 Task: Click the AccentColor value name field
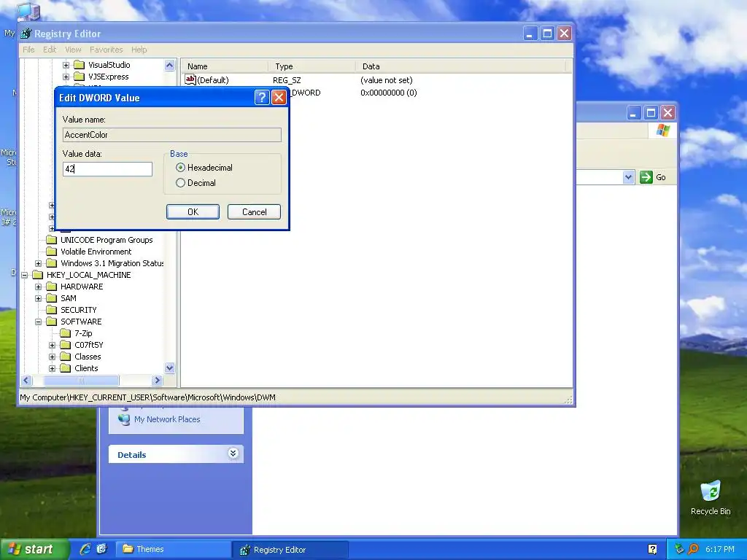[171, 135]
